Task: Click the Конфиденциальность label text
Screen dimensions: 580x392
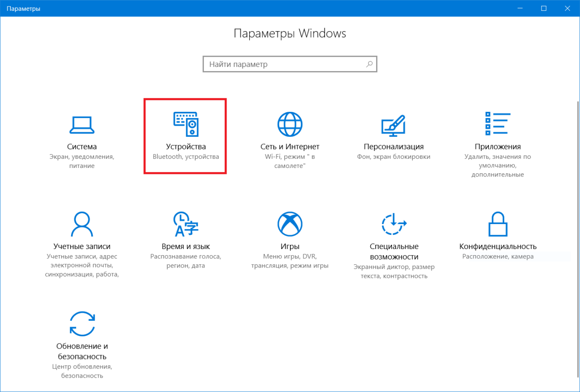Action: 498,246
